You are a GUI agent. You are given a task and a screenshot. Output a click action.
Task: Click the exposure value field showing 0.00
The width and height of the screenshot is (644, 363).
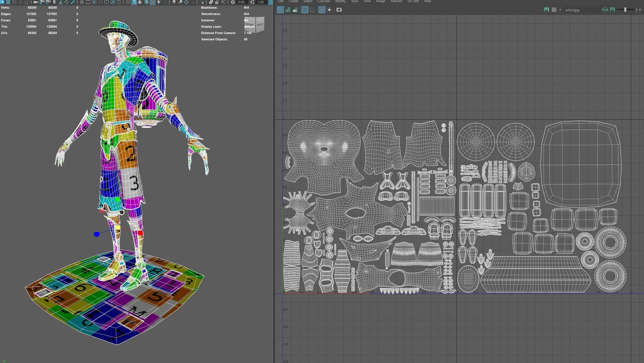(x=241, y=2)
